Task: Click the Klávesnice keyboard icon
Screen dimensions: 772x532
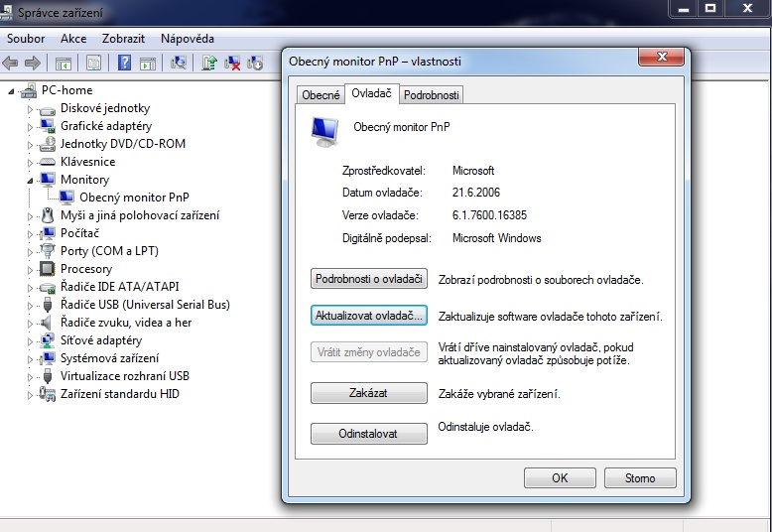Action: [48, 162]
